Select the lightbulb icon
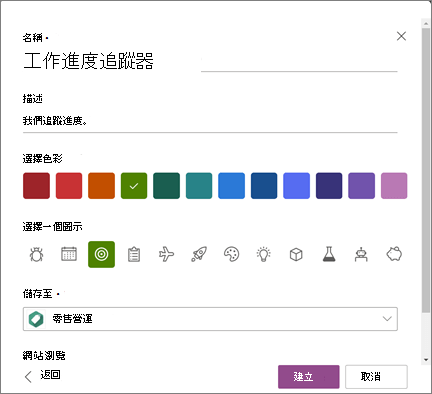The image size is (432, 394). click(264, 254)
